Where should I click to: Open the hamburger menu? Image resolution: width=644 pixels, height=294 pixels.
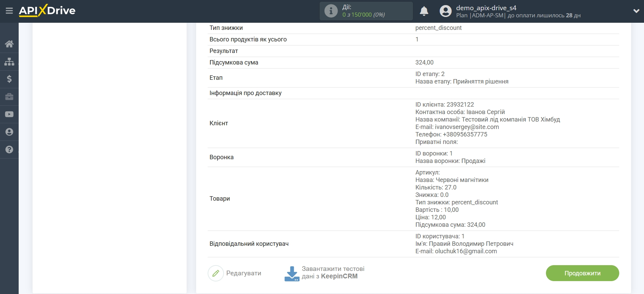(x=9, y=11)
